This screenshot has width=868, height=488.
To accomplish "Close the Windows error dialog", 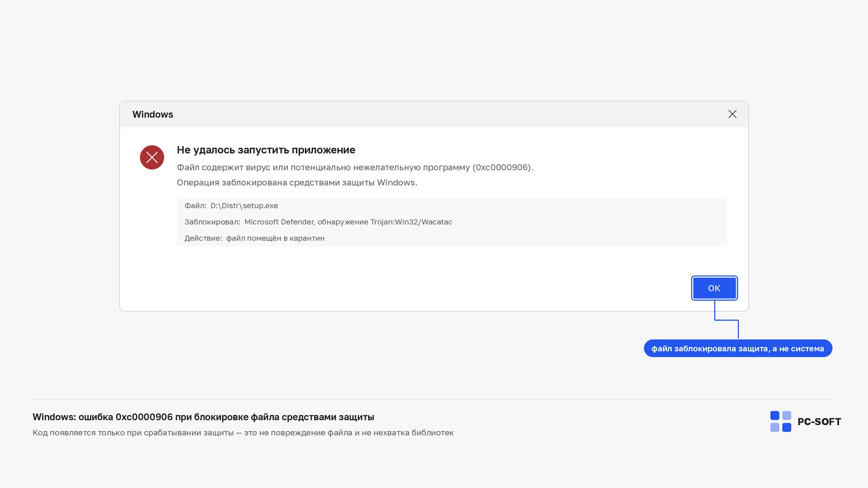I will pyautogui.click(x=732, y=114).
